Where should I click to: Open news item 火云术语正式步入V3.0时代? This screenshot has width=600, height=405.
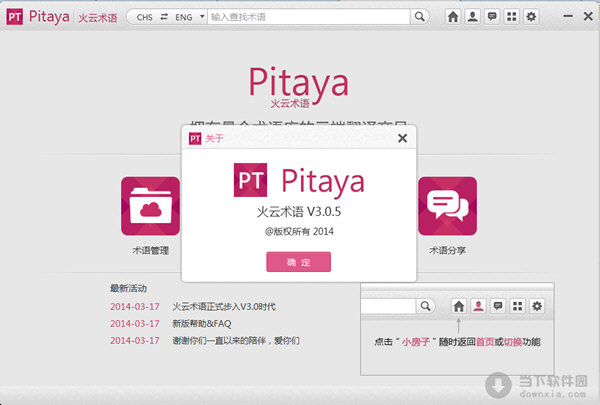[x=224, y=307]
